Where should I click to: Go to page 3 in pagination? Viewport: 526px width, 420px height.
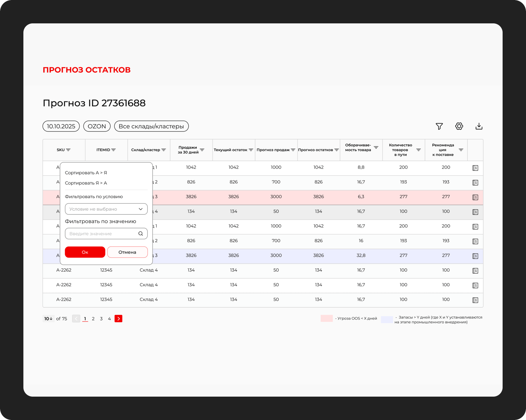[101, 319]
